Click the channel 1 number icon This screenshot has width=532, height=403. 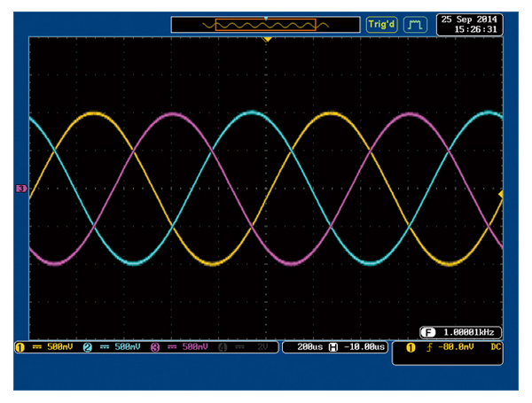click(20, 347)
